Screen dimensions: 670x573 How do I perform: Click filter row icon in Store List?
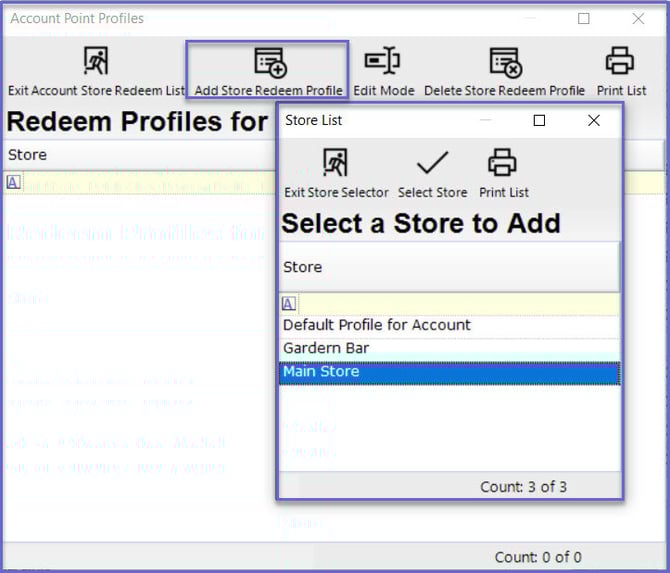pyautogui.click(x=289, y=303)
